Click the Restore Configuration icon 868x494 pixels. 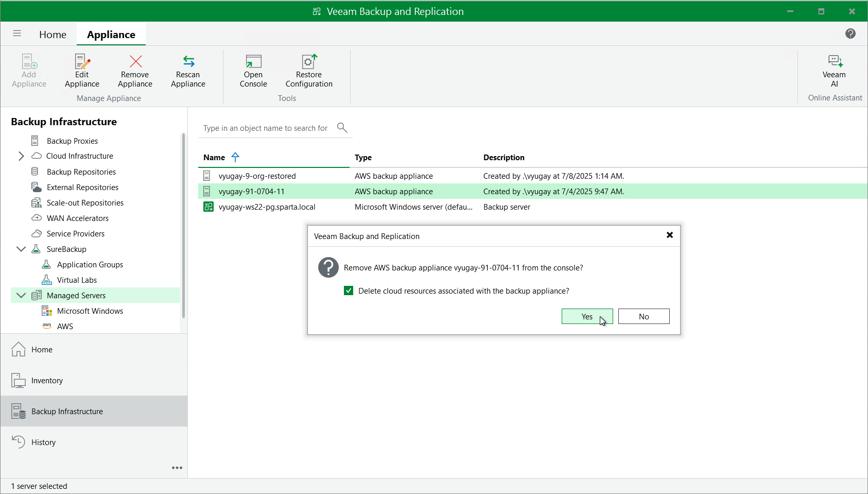click(309, 62)
